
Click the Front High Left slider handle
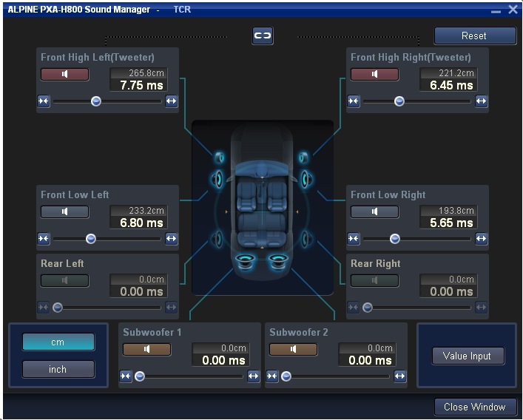(96, 101)
